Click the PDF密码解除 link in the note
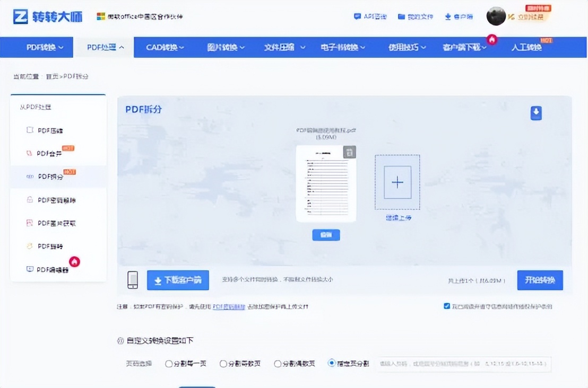This screenshot has width=588, height=388. tap(229, 306)
